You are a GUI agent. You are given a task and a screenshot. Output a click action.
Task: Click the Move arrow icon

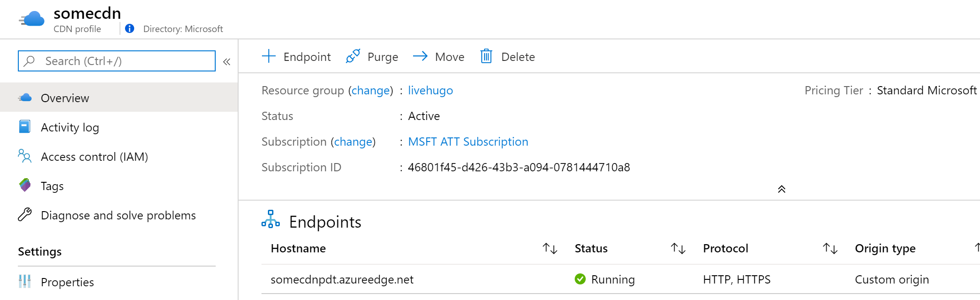click(420, 56)
